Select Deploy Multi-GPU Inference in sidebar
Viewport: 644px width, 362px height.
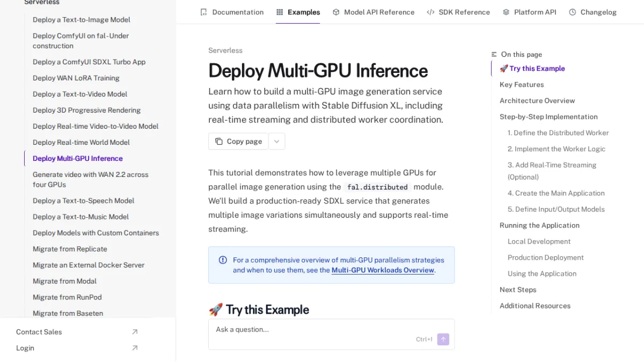[x=78, y=159]
